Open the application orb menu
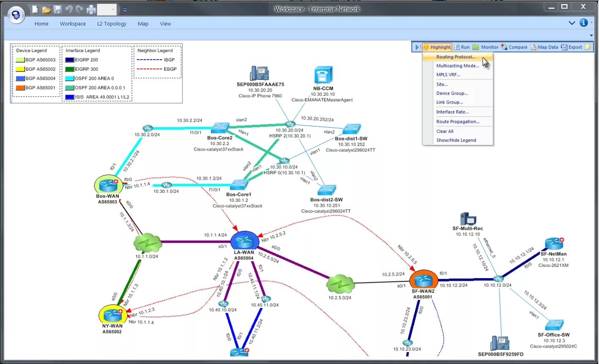The image size is (599, 364). [x=16, y=15]
